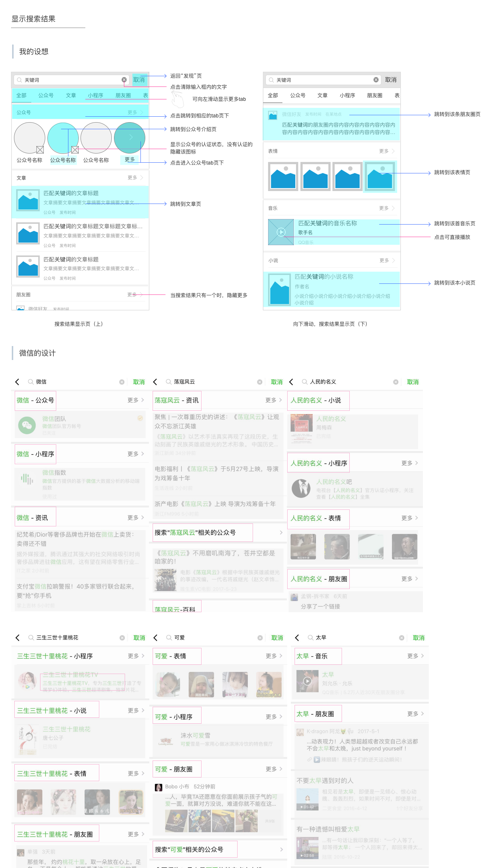The width and height of the screenshot is (481, 868).
Task: Go back from the 可爱 search screen
Action: pos(156,638)
